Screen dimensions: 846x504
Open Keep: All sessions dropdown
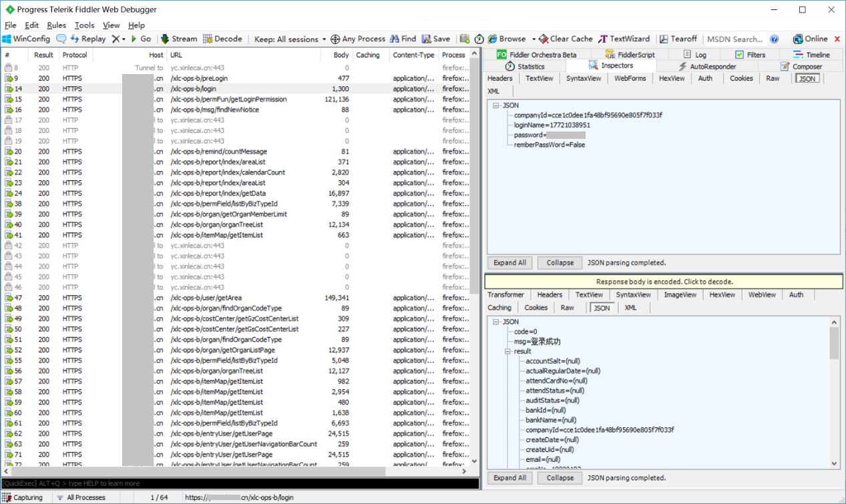click(x=290, y=39)
